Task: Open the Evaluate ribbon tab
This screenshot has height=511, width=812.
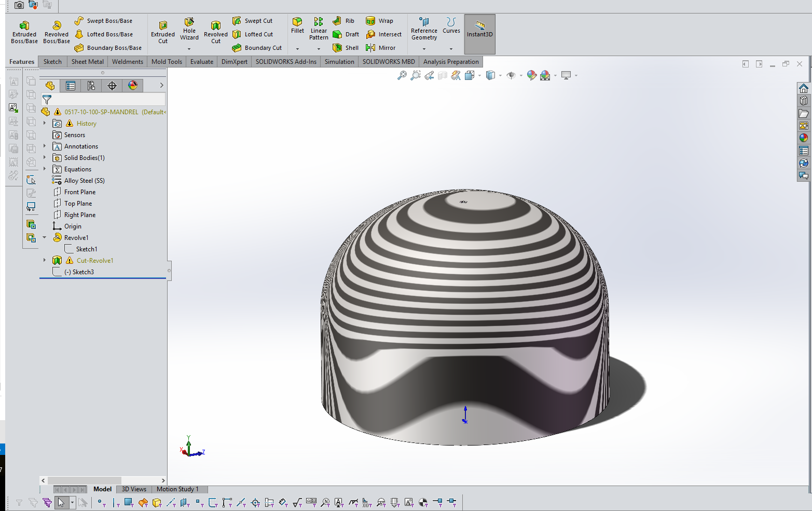Action: (201, 61)
